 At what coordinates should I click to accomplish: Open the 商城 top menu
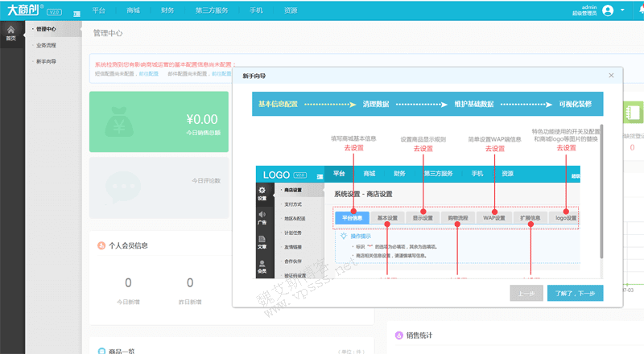(x=134, y=10)
